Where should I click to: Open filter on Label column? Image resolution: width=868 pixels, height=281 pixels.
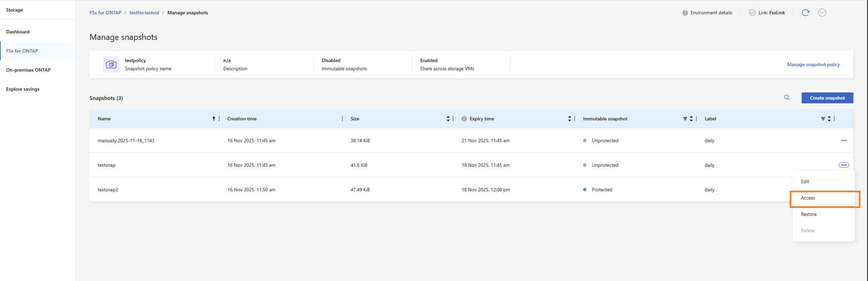(823, 119)
